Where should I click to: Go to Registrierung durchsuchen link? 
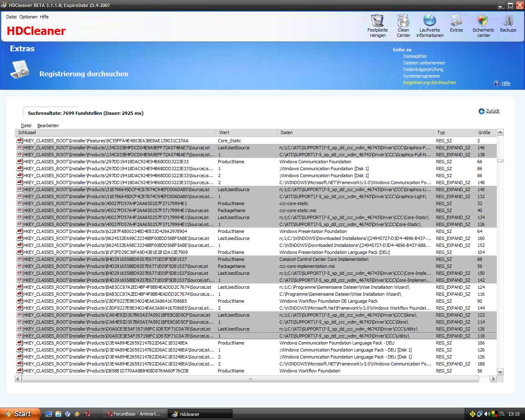[429, 82]
